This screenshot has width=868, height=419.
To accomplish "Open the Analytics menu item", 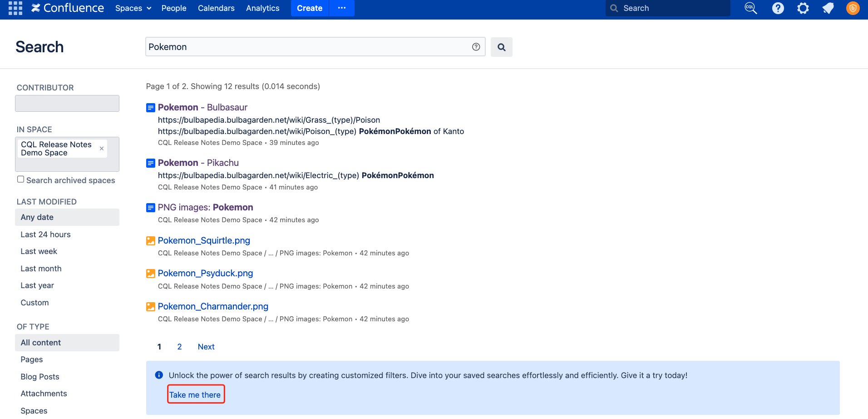I will click(x=262, y=8).
